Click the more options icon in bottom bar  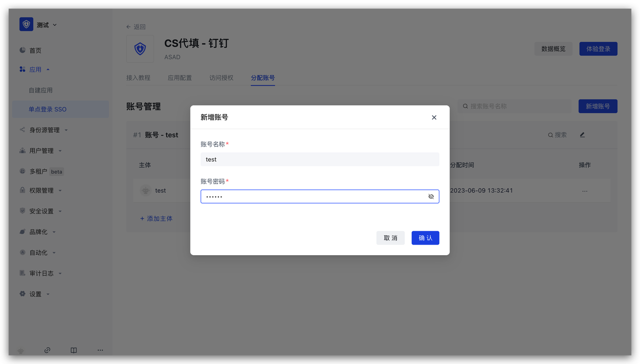click(100, 350)
